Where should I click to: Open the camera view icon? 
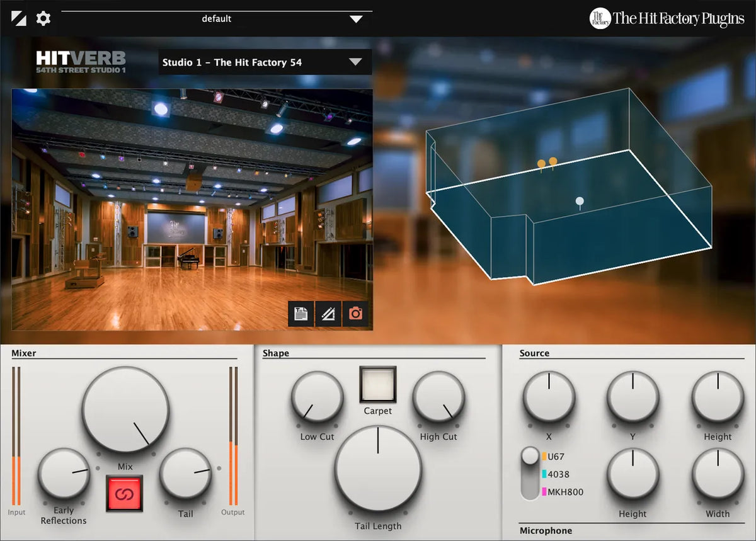[x=355, y=313]
